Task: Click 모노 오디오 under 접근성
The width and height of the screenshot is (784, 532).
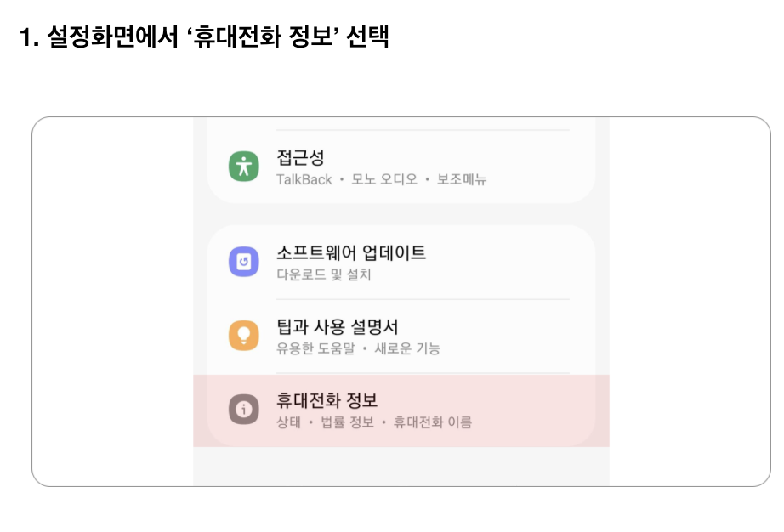Action: tap(384, 179)
